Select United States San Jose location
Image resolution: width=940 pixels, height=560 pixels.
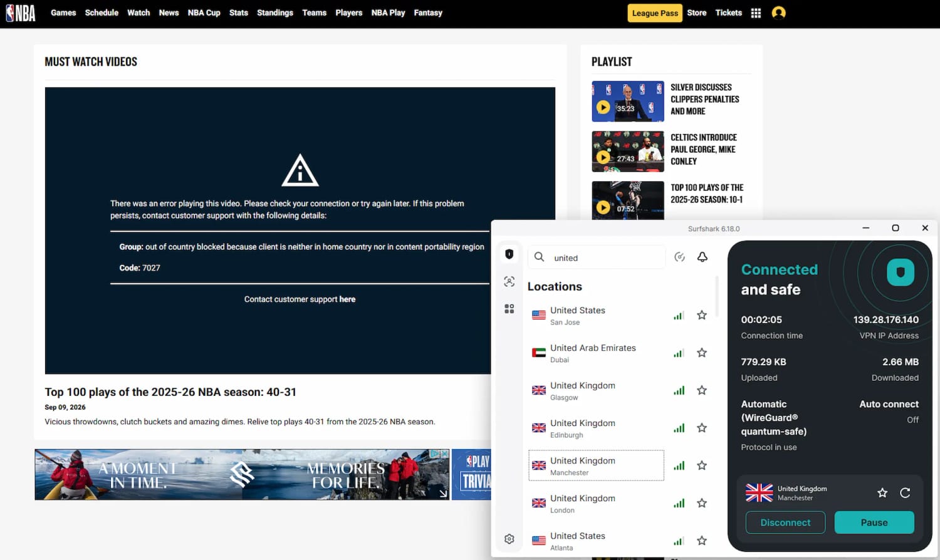[x=596, y=315]
